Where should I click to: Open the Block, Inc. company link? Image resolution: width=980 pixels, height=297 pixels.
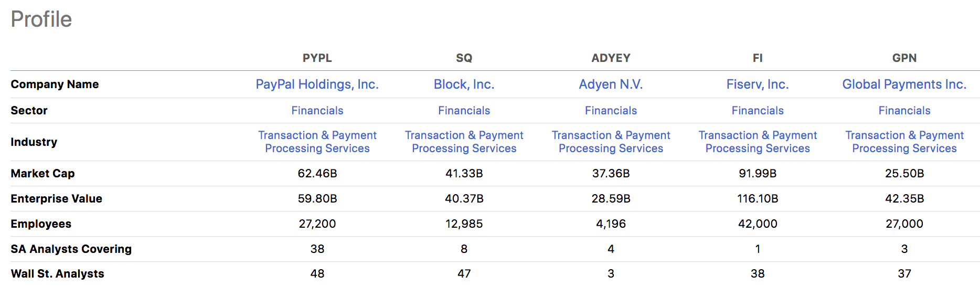tap(464, 84)
